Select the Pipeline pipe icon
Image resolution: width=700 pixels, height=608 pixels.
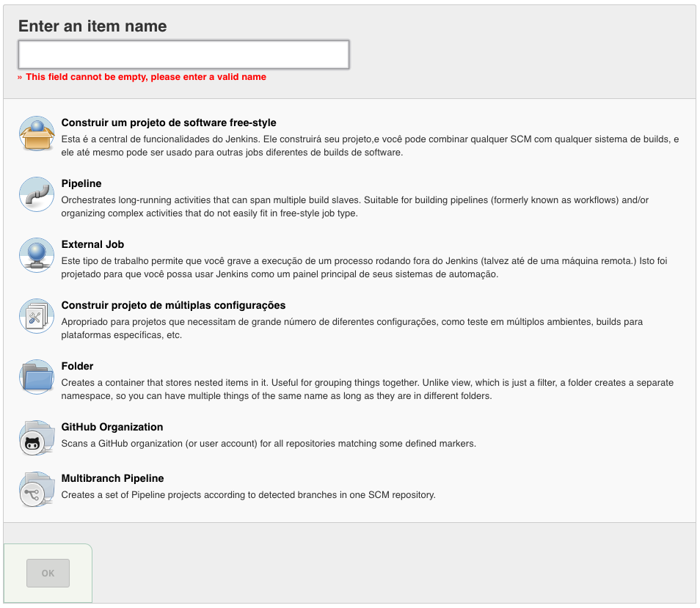(x=37, y=194)
